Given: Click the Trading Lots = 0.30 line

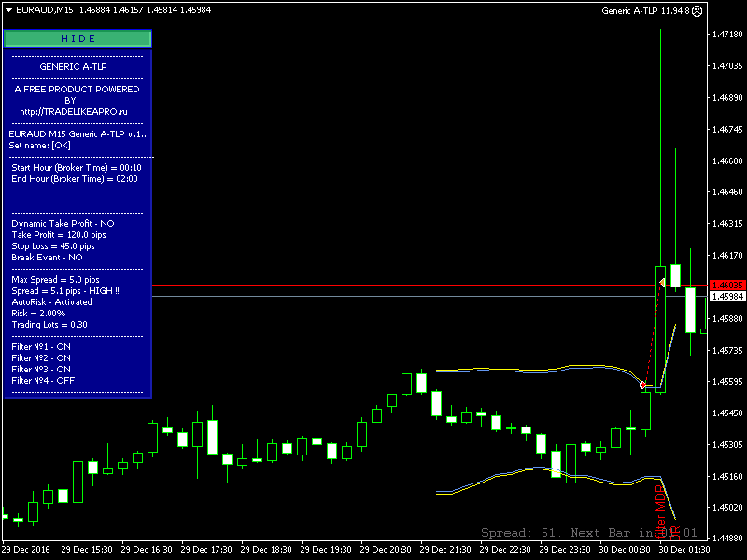Looking at the screenshot, I should click(x=49, y=325).
